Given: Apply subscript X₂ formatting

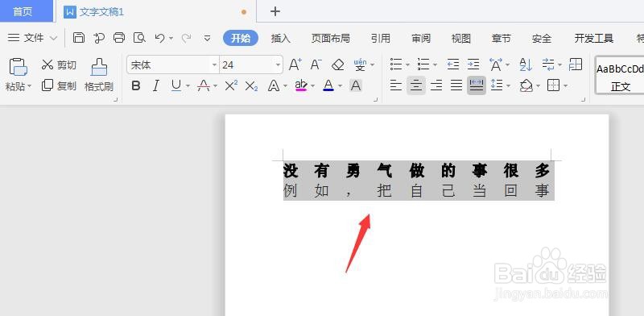Looking at the screenshot, I should click(251, 86).
